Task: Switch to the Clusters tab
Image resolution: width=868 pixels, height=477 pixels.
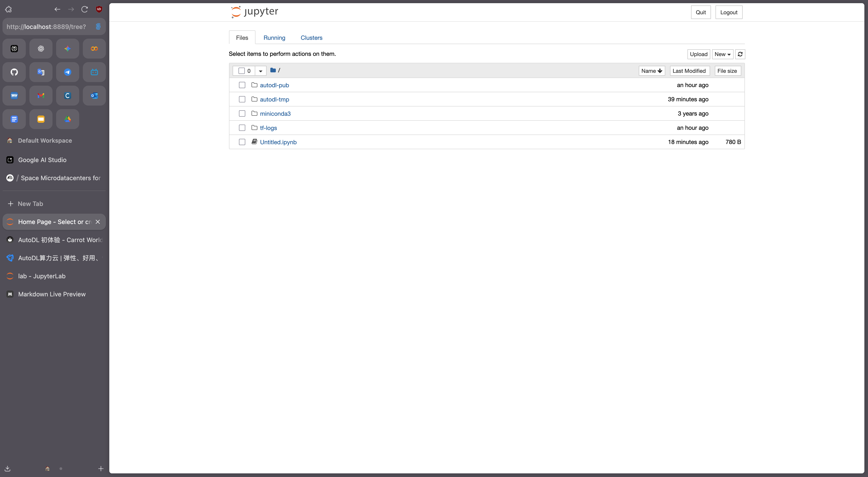Action: click(x=311, y=38)
